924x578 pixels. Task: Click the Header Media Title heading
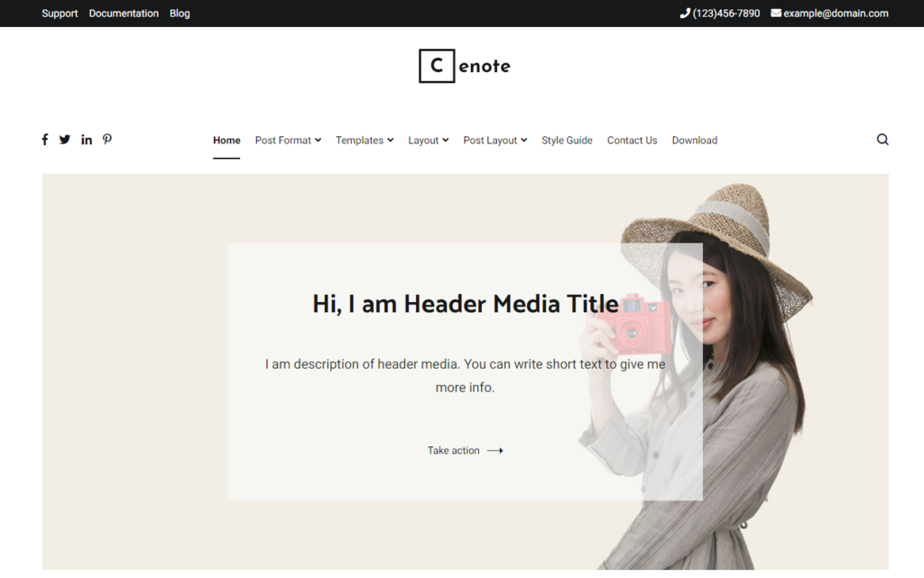(x=465, y=304)
